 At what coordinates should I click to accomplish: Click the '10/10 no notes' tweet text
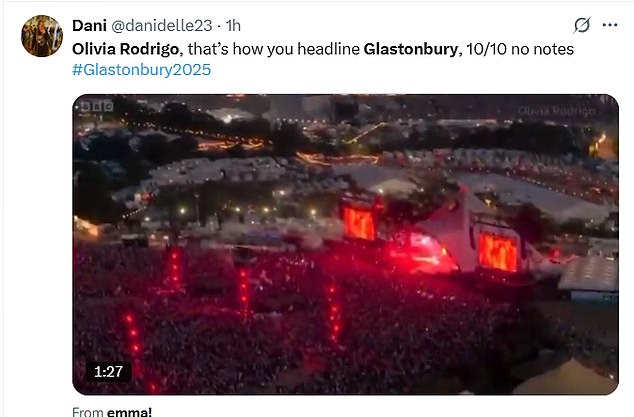tap(520, 49)
